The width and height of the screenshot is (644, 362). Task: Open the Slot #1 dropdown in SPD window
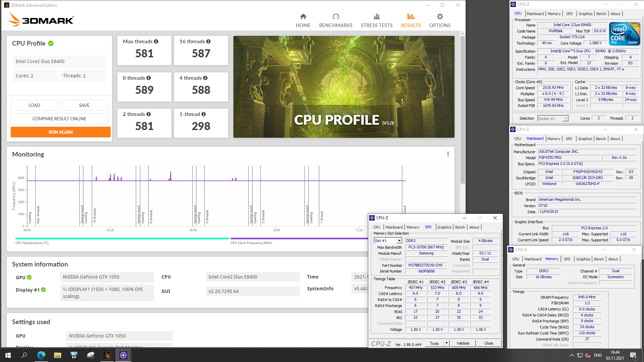coord(399,241)
